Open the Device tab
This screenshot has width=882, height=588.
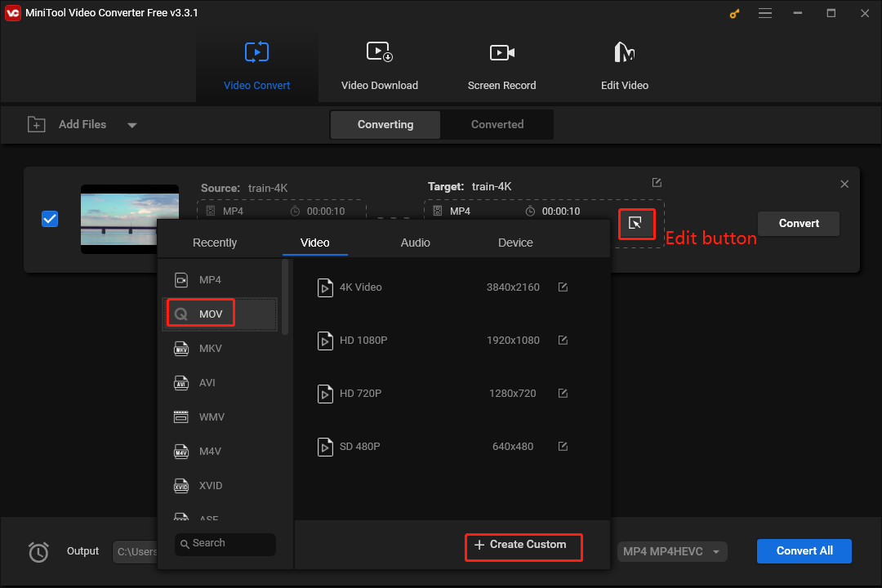pos(515,243)
